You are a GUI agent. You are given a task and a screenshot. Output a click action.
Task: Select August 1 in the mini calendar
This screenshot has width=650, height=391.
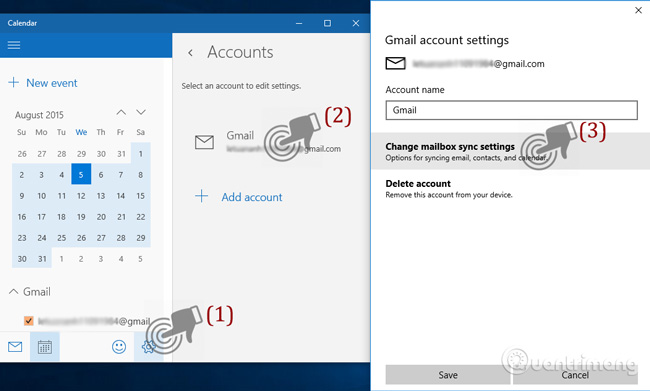141,154
